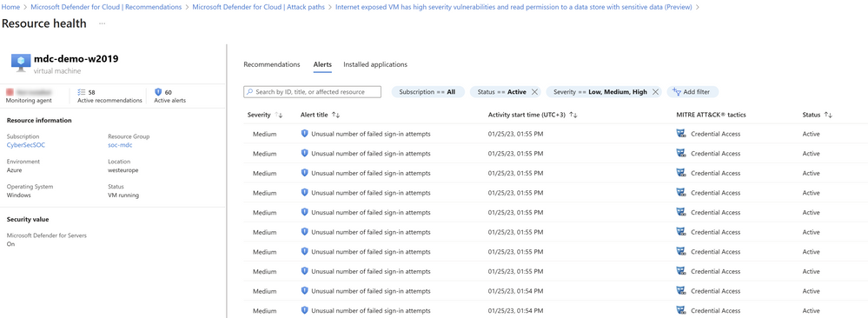Open the soc-mdc resource group link
This screenshot has width=868, height=318.
(x=120, y=145)
